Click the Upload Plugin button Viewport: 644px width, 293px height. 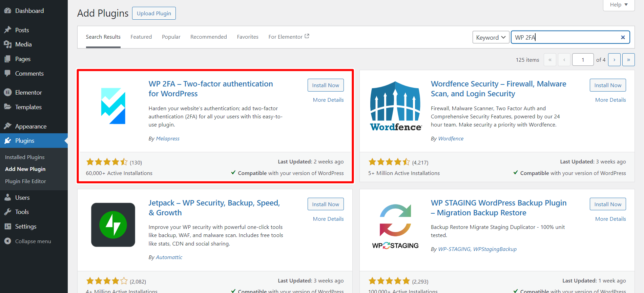pyautogui.click(x=154, y=13)
